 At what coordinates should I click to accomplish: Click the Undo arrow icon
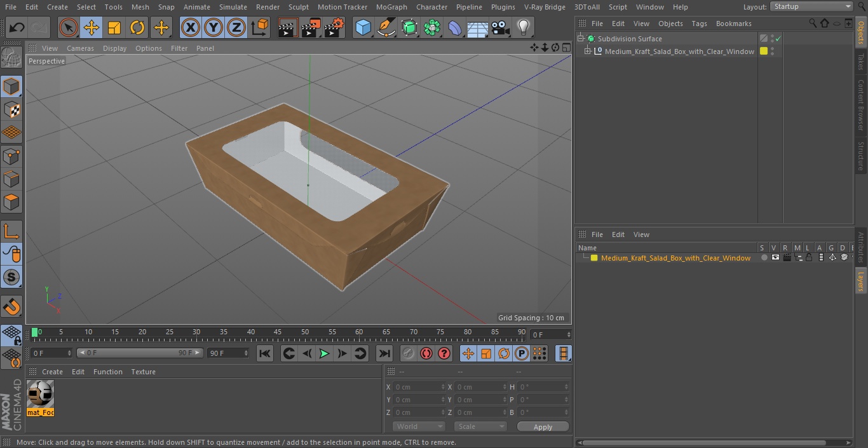17,27
